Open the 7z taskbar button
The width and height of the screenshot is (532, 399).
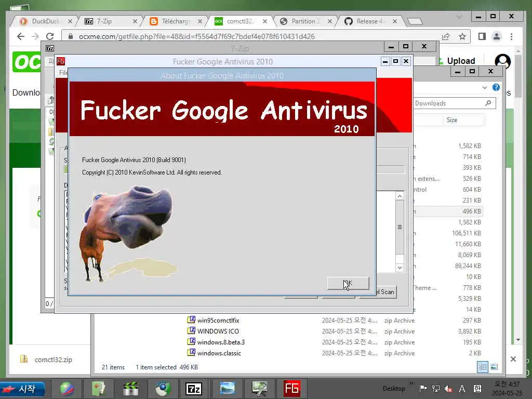click(194, 389)
